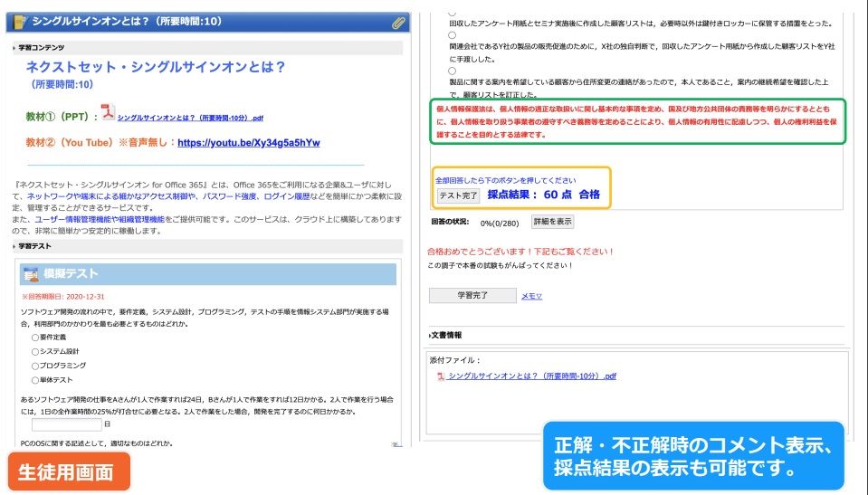Open the シングルサインオンとは？ PDF link under 教材①
This screenshot has width=868, height=495.
(190, 118)
